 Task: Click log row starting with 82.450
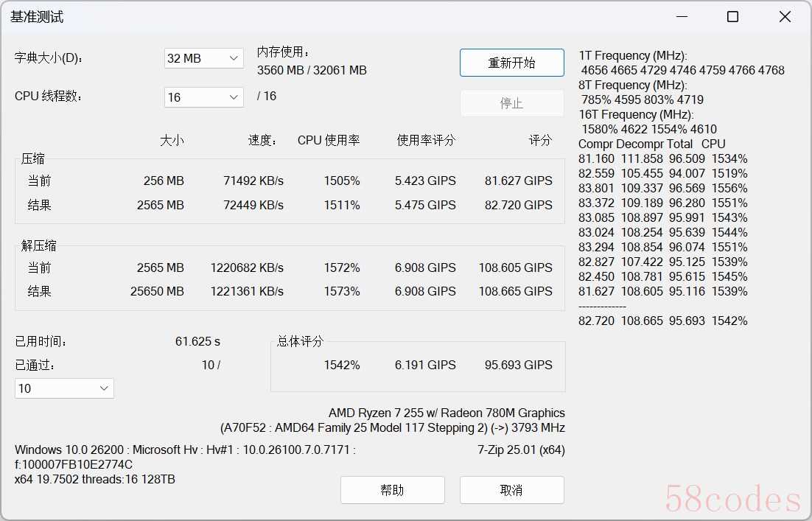tap(663, 277)
